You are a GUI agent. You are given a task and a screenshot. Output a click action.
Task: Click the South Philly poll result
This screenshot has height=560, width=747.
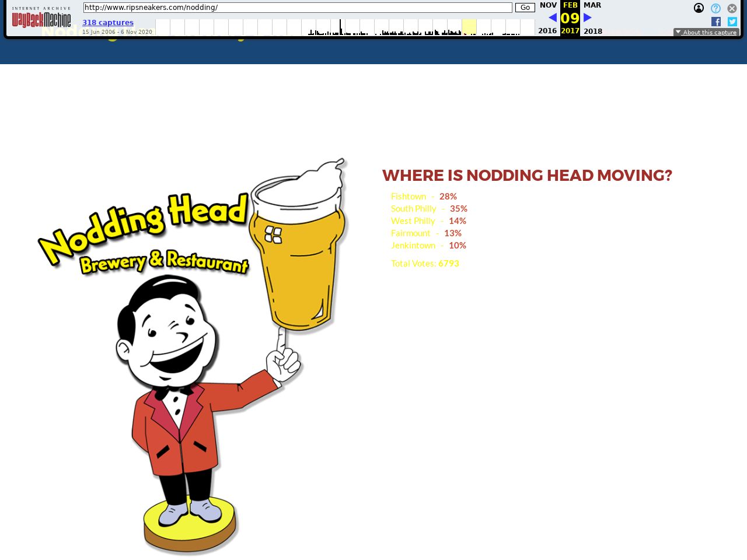coord(429,209)
